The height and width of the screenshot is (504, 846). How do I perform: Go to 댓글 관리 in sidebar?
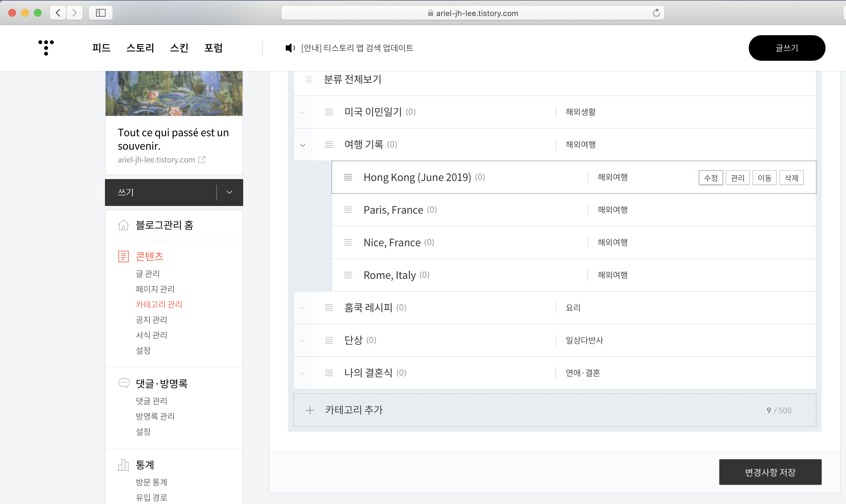[151, 401]
